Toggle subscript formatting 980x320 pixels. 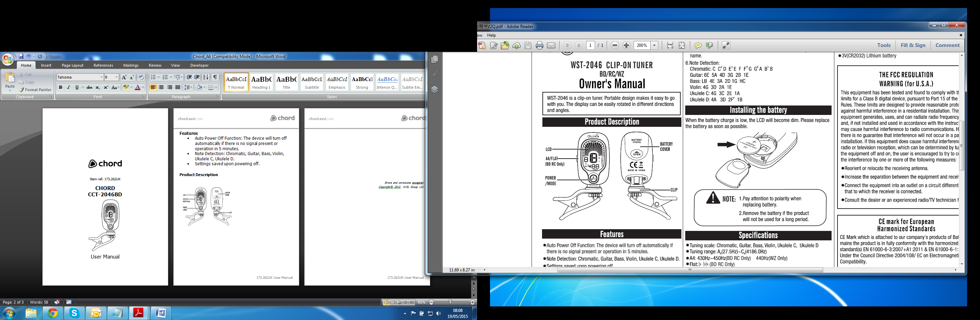point(98,88)
